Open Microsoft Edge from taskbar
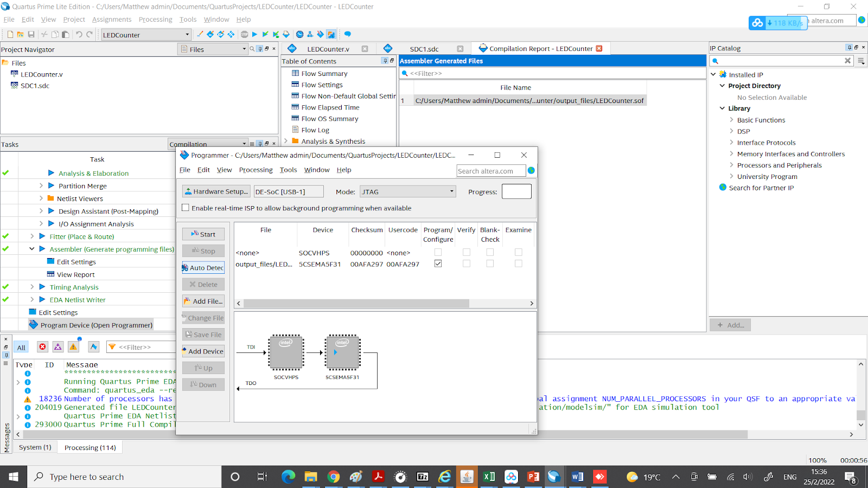This screenshot has height=488, width=868. 288,477
